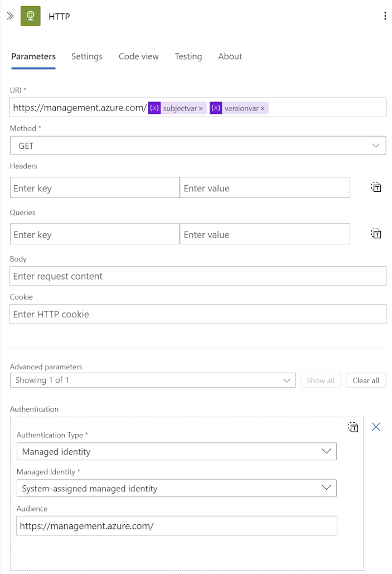The image size is (392, 574).
Task: Collapse the panel with double chevron icon
Action: tap(10, 16)
